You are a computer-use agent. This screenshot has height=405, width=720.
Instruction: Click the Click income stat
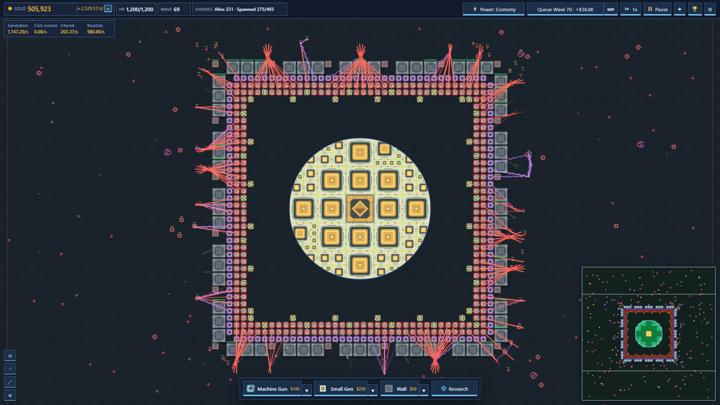[45, 29]
